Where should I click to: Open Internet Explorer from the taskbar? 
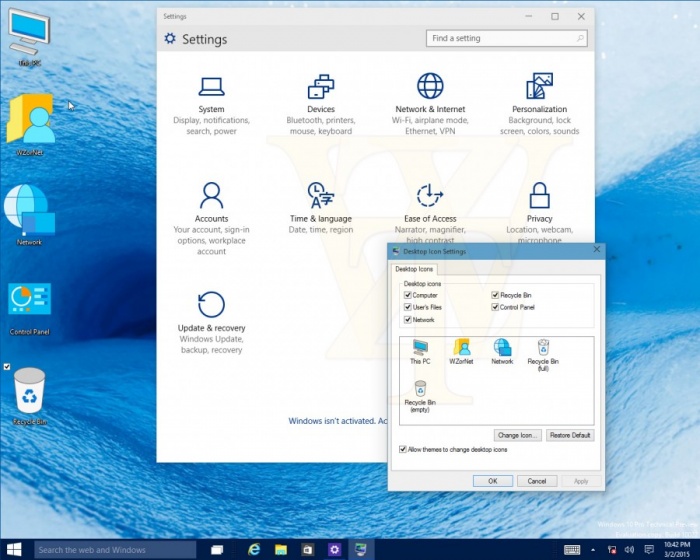(x=255, y=550)
